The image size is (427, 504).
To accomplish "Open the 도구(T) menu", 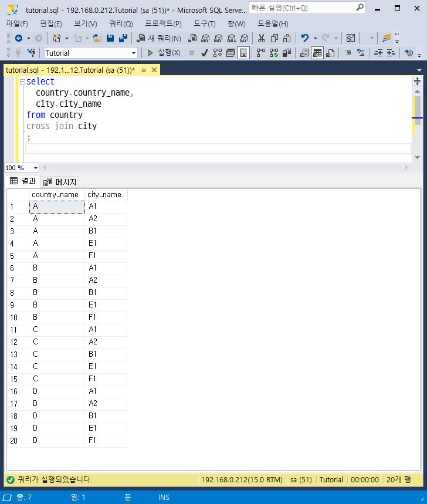I will coord(205,24).
